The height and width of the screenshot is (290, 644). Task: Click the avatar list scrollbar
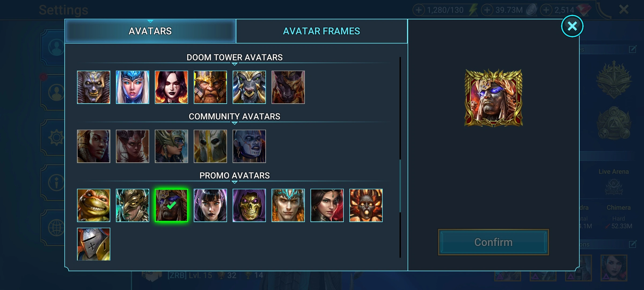(400, 186)
